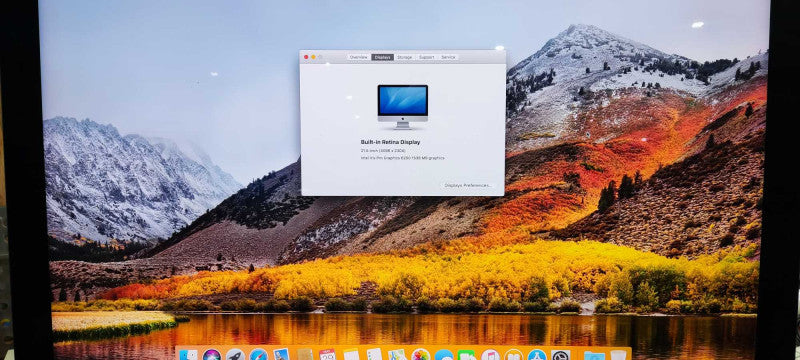Click the Displays Preferences button
Viewport: 800px width, 360px height.
(467, 185)
